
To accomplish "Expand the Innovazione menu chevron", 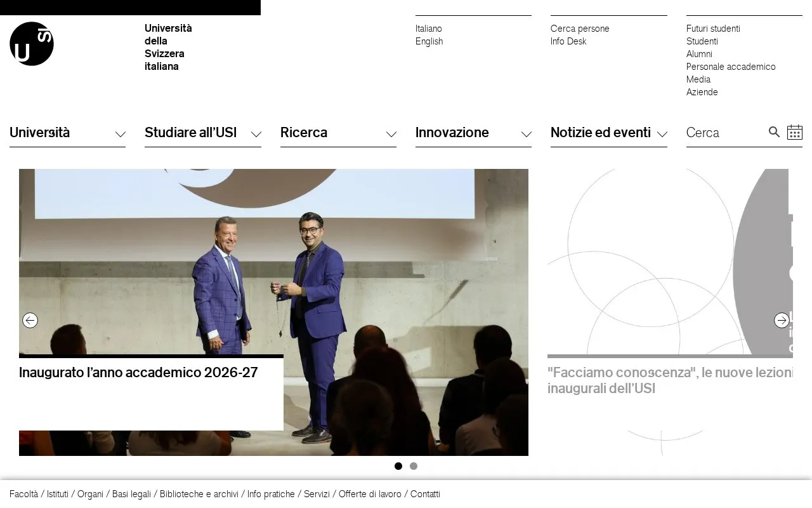I will (526, 134).
